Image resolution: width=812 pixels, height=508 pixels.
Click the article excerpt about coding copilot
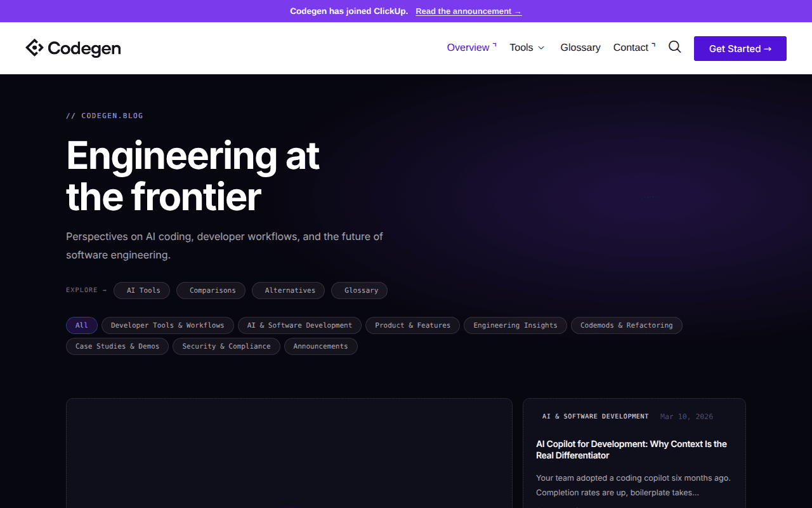pyautogui.click(x=633, y=485)
